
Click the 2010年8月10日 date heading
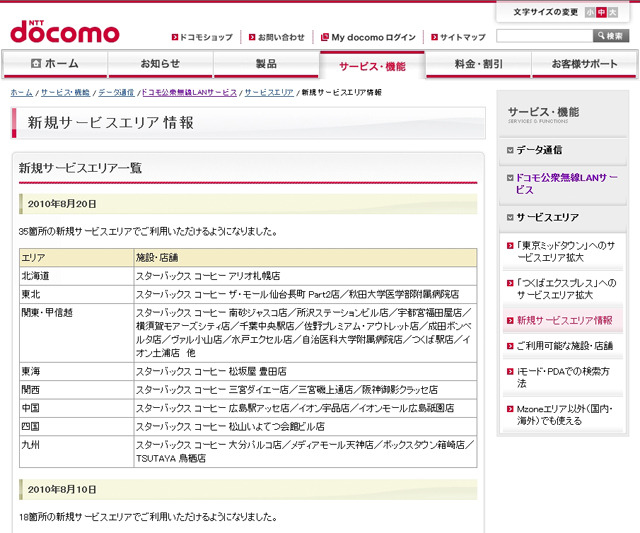point(248,489)
